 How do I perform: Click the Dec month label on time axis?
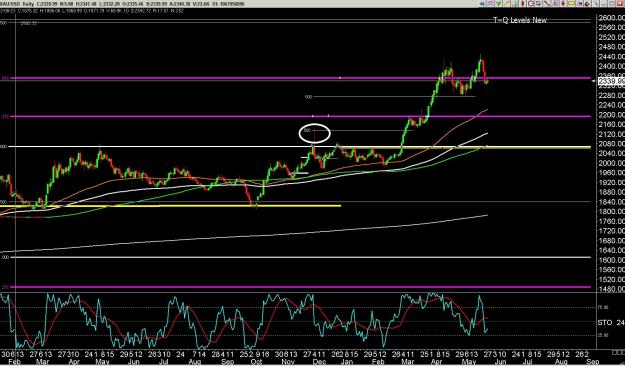[319, 362]
